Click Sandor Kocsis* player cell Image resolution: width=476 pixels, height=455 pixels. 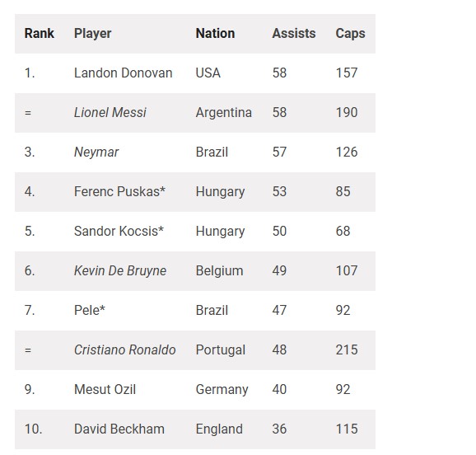(x=119, y=232)
